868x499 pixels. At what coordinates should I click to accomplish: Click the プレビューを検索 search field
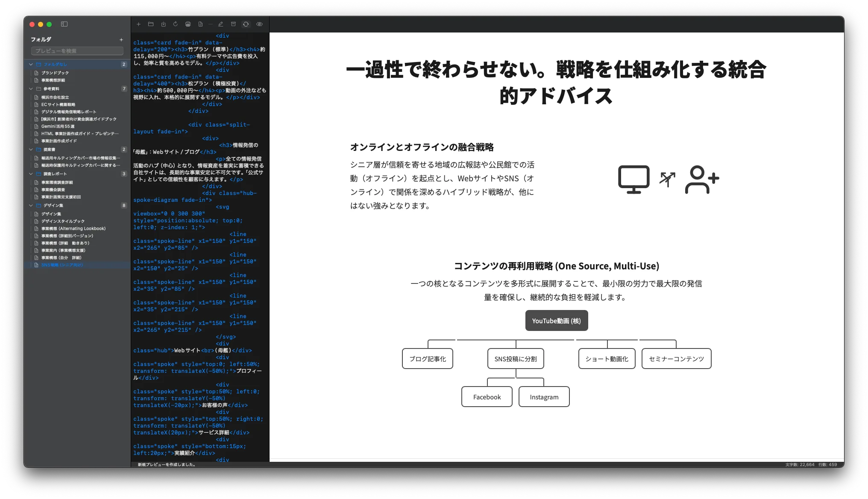point(77,51)
